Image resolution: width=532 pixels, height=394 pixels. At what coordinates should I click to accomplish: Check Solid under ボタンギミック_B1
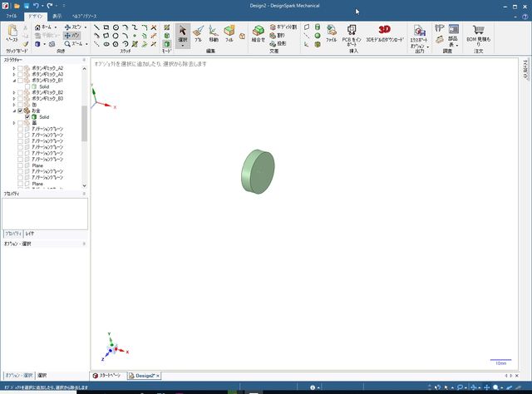click(x=27, y=86)
